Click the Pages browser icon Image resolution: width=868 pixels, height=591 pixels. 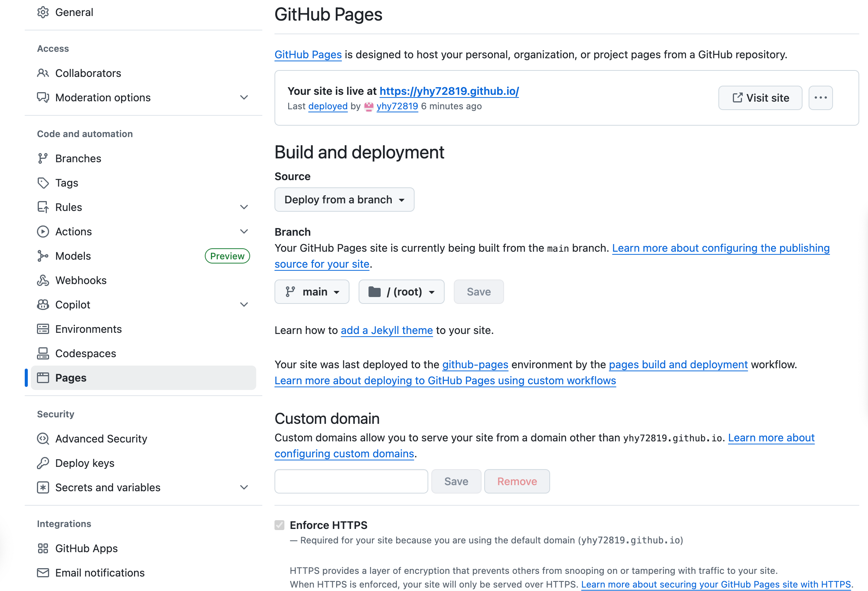point(43,378)
